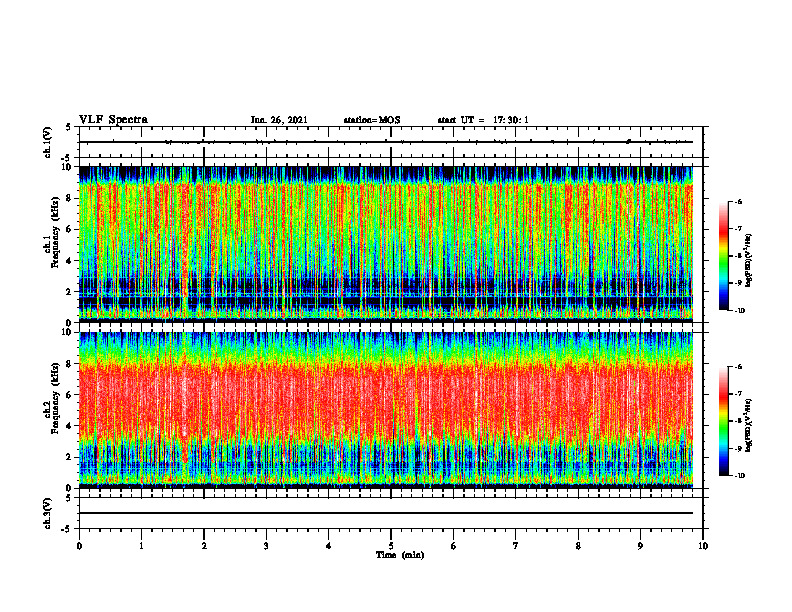
Task: Click the "6" kHz tick of ch.1 frequency axis
Action: tap(70, 229)
